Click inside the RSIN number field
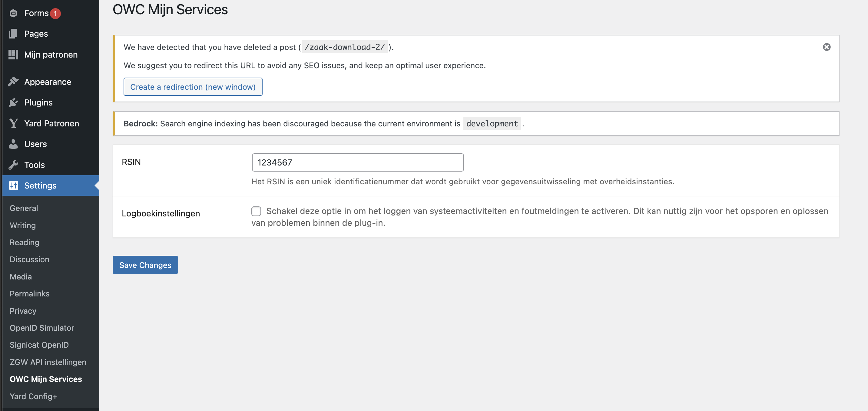The width and height of the screenshot is (868, 411). click(357, 162)
